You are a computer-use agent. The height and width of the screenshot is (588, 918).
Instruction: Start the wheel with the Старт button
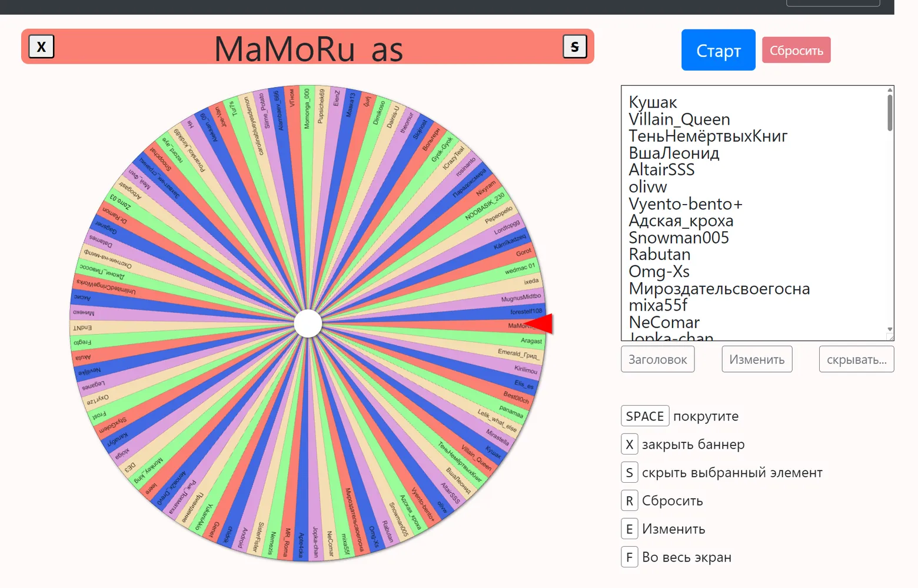pos(719,50)
